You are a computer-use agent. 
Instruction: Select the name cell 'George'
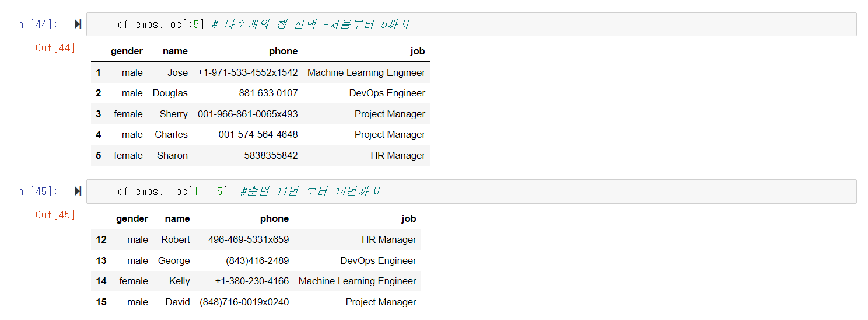[174, 260]
